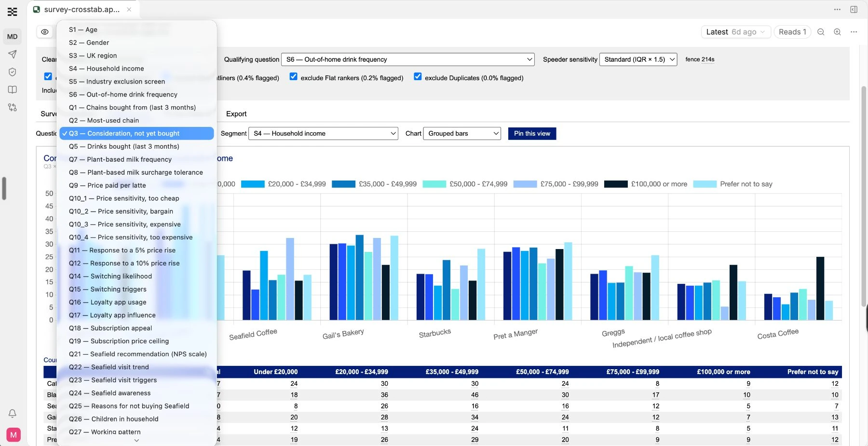Choose Q26 — Children in household
Screen dimensions: 868x446
(x=136, y=419)
